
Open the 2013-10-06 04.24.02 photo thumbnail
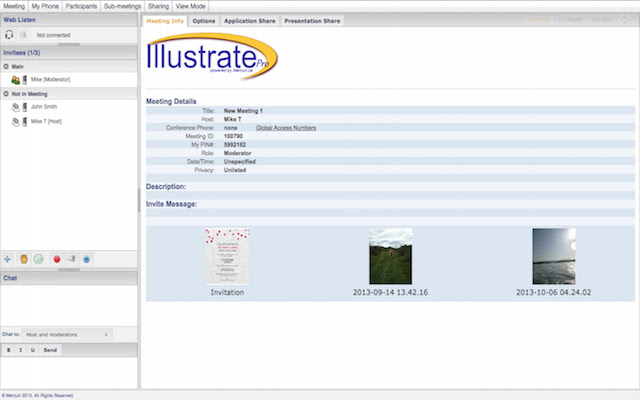[554, 256]
